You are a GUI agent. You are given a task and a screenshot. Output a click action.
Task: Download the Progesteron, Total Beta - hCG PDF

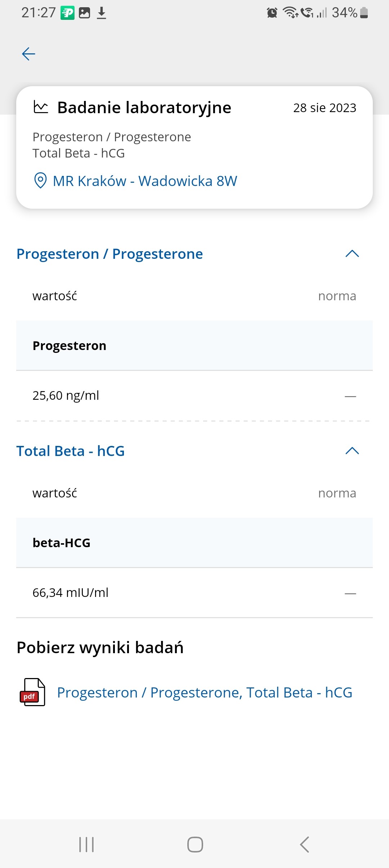pos(205,692)
